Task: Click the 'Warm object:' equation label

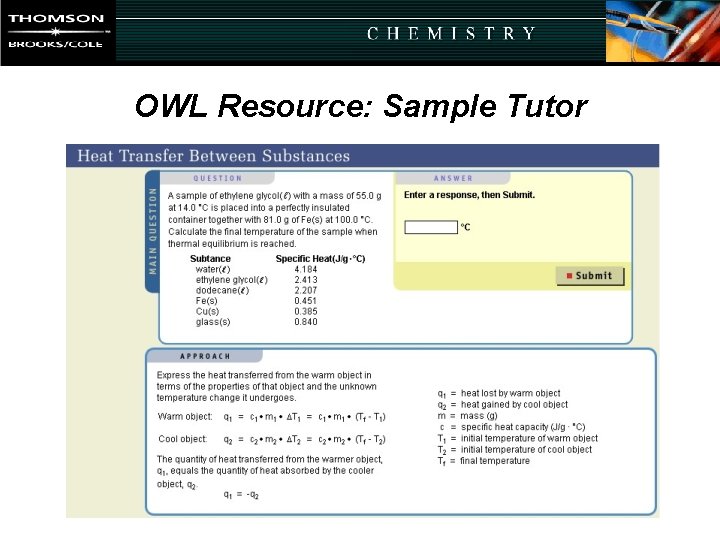Action: (x=185, y=417)
